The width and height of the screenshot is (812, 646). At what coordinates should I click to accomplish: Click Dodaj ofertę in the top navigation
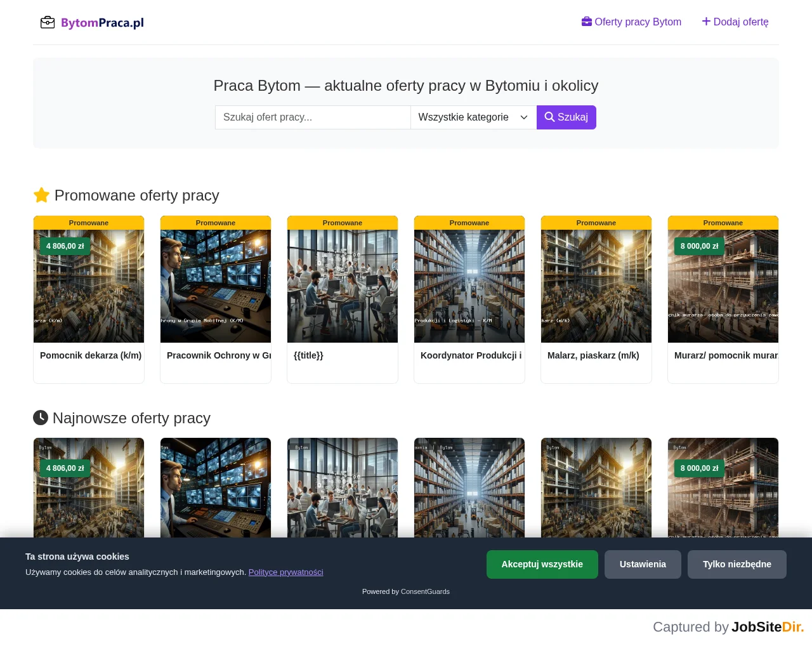tap(735, 22)
